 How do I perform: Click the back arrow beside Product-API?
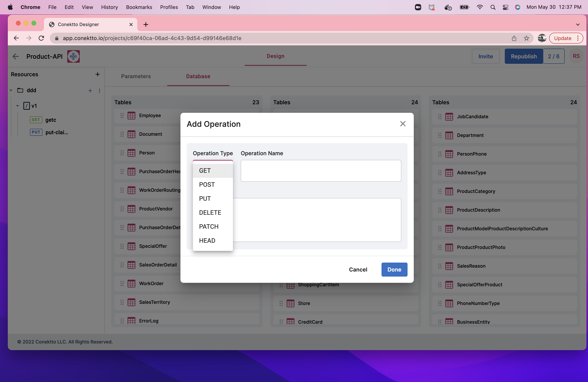(x=16, y=56)
